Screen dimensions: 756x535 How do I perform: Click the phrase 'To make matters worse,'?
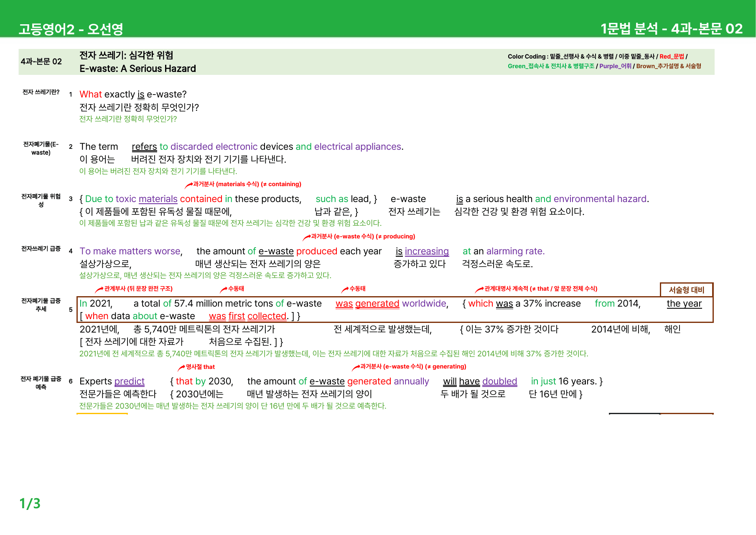pyautogui.click(x=131, y=251)
